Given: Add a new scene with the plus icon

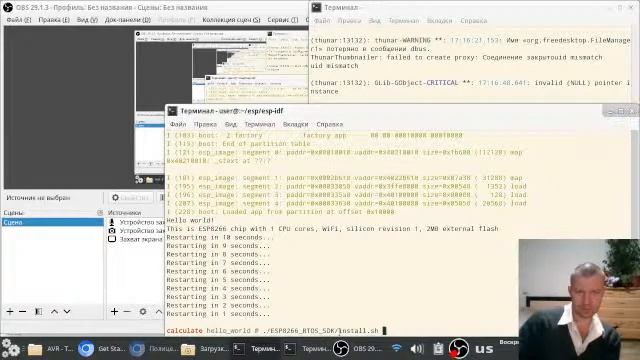Looking at the screenshot, I should [x=10, y=311].
